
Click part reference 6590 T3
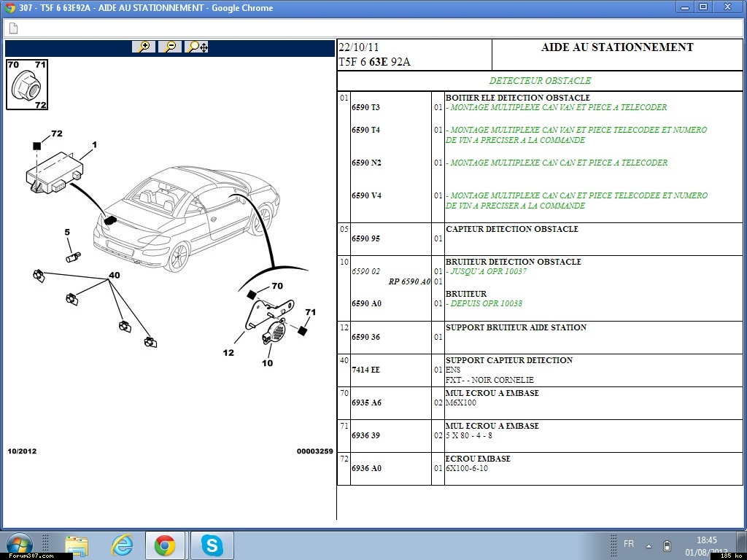click(365, 108)
